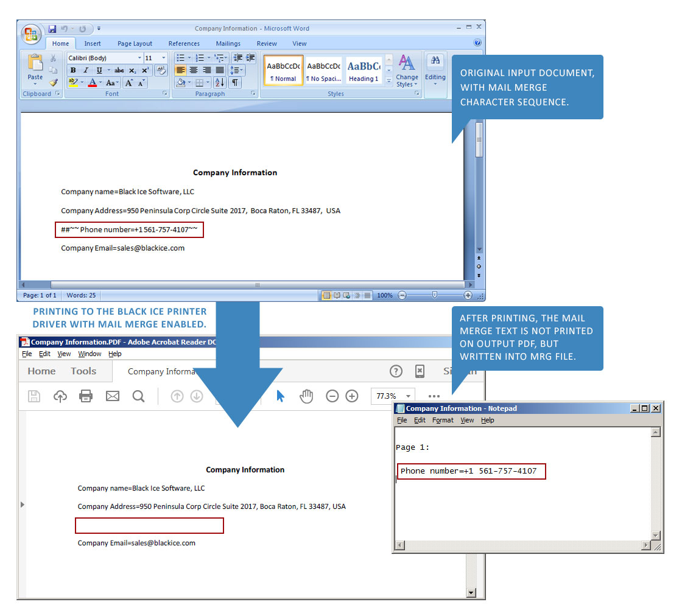Open the Format menu in Notepad

(443, 420)
